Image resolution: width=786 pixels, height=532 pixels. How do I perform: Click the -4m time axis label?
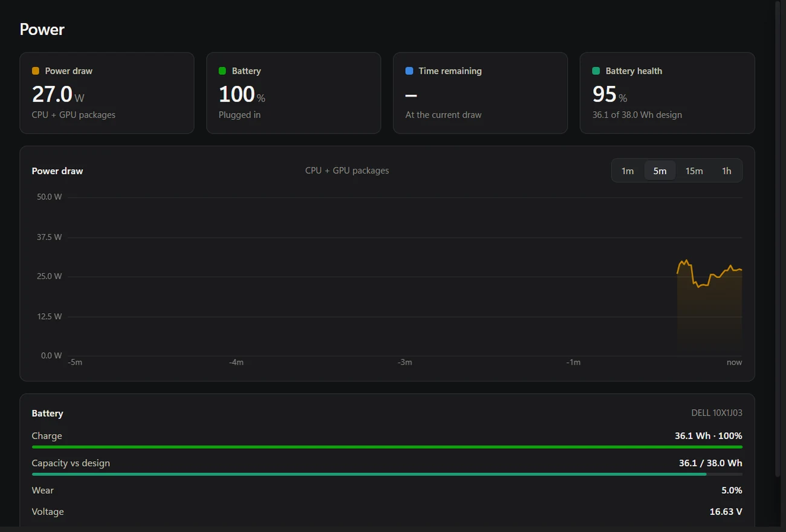click(236, 362)
